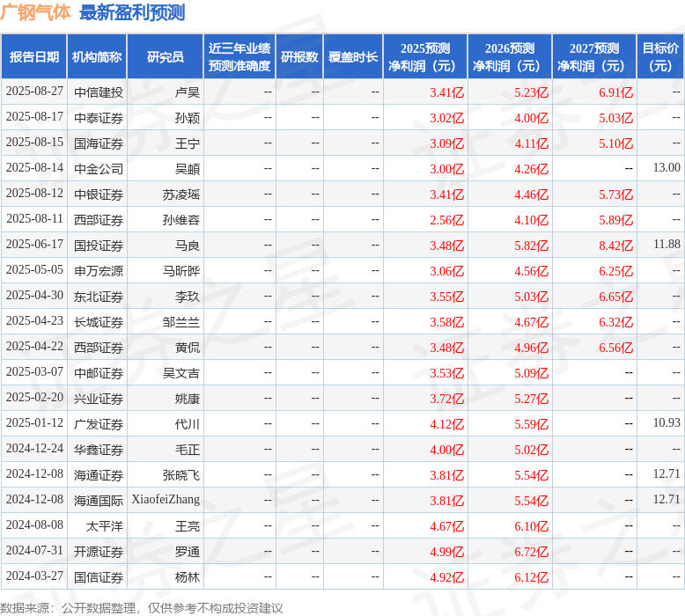Click researcher name 杨林

[x=188, y=577]
